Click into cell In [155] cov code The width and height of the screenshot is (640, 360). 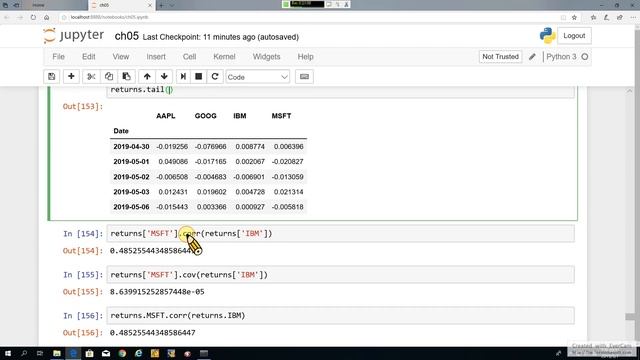340,275
